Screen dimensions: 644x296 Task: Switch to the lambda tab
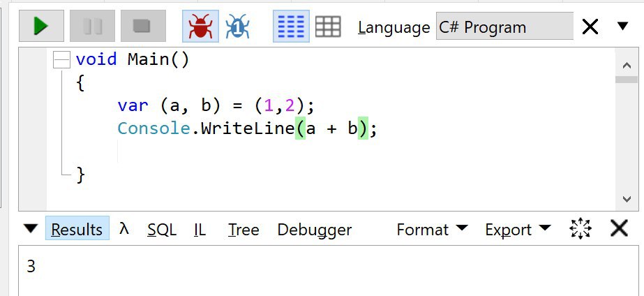pos(124,228)
